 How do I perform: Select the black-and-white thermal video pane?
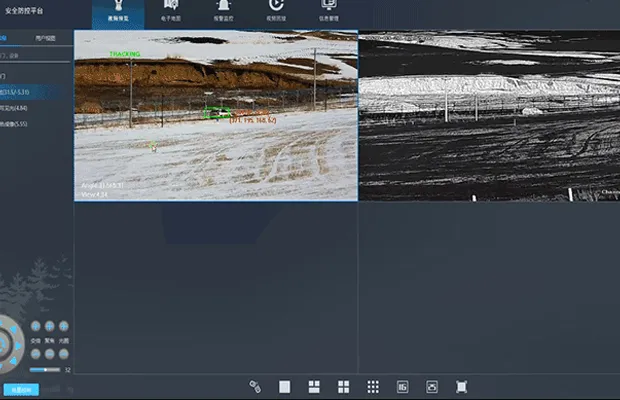point(489,115)
